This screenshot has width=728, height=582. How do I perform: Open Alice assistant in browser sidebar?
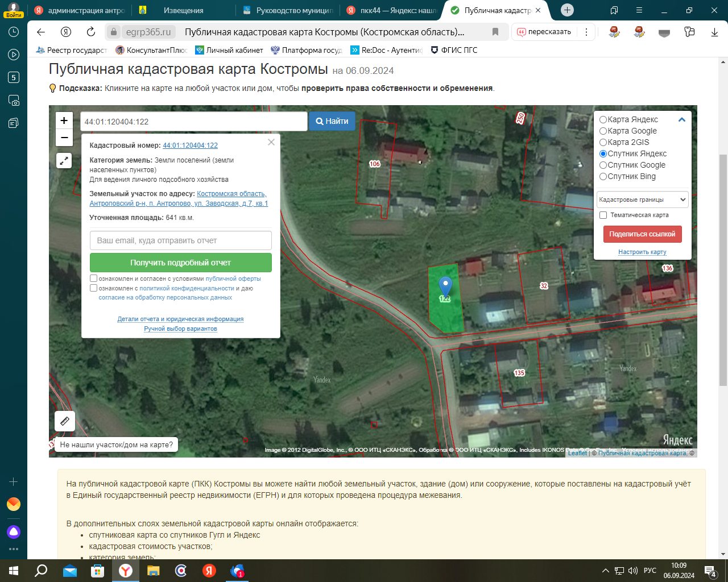point(14,532)
